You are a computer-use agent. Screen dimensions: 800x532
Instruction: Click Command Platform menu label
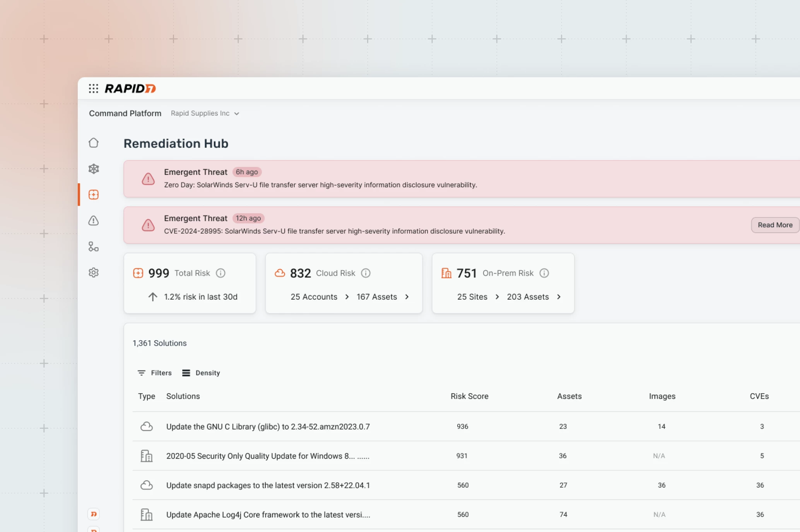(x=125, y=113)
